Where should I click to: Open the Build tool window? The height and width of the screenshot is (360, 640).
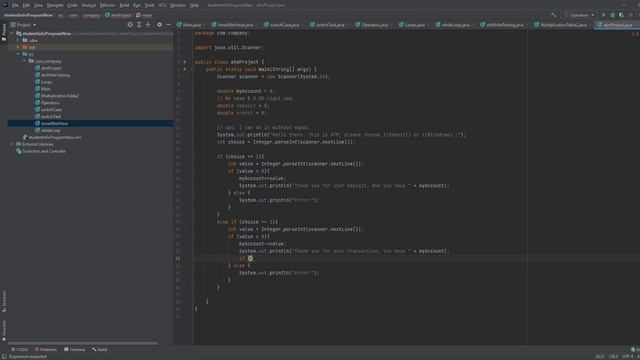coord(100,350)
